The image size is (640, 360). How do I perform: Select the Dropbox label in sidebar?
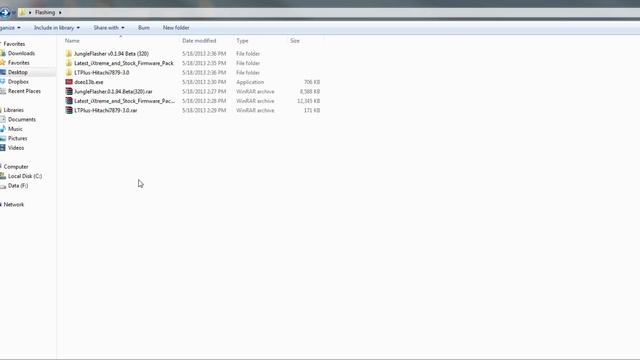18,82
